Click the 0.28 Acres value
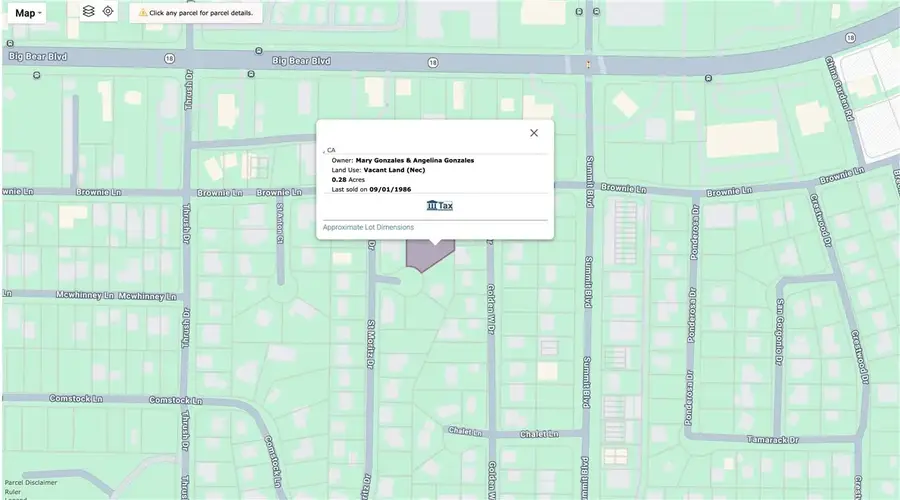 [x=348, y=180]
